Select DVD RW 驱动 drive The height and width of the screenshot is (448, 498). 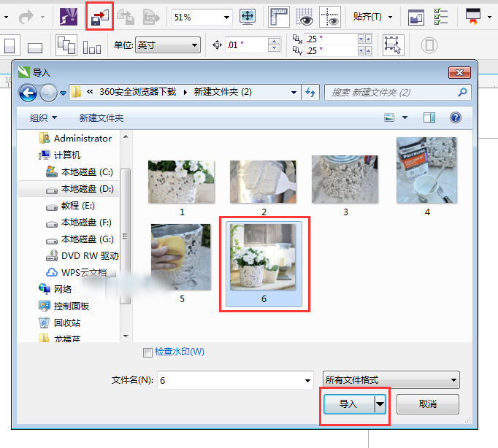(83, 255)
